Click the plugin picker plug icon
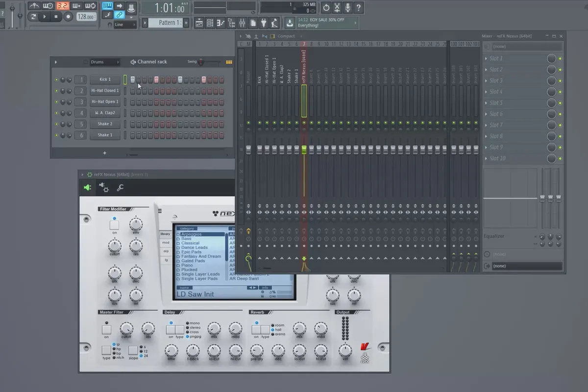This screenshot has width=588, height=392. point(264,23)
